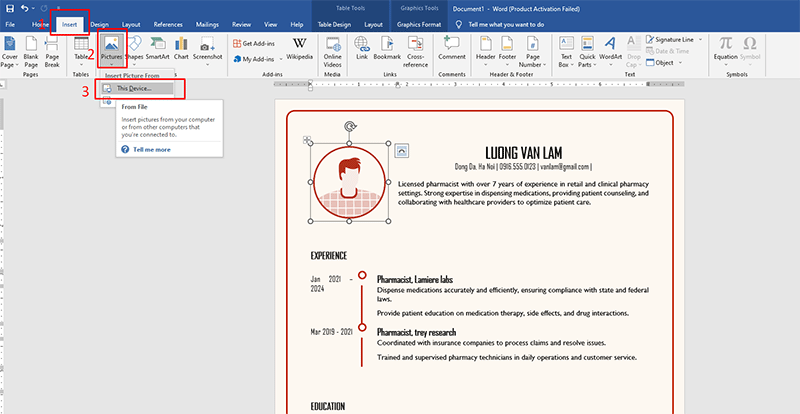This screenshot has height=414, width=800.
Task: Insert a Link
Action: click(362, 48)
